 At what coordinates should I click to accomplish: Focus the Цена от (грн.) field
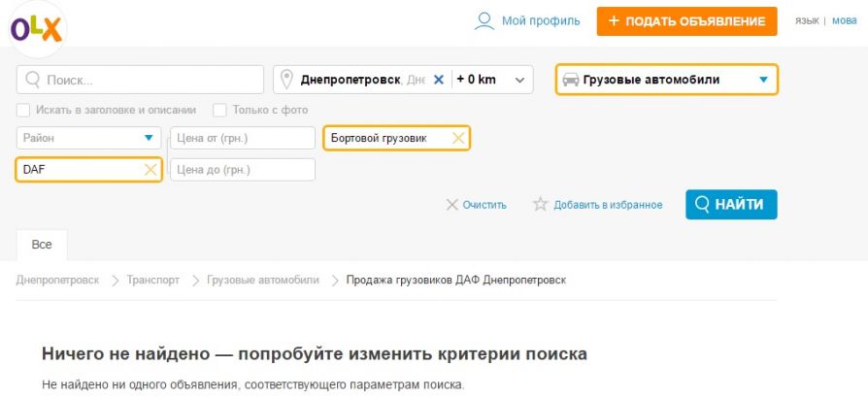coord(243,139)
